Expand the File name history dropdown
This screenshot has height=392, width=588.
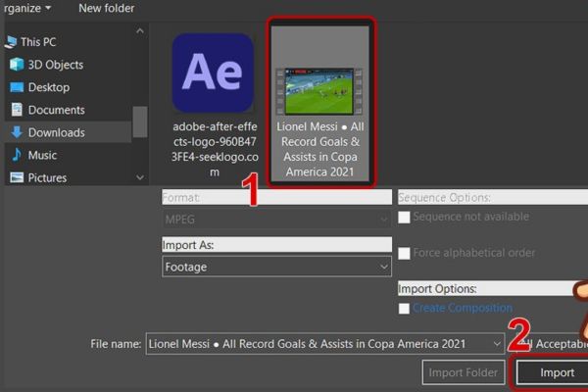pos(497,344)
